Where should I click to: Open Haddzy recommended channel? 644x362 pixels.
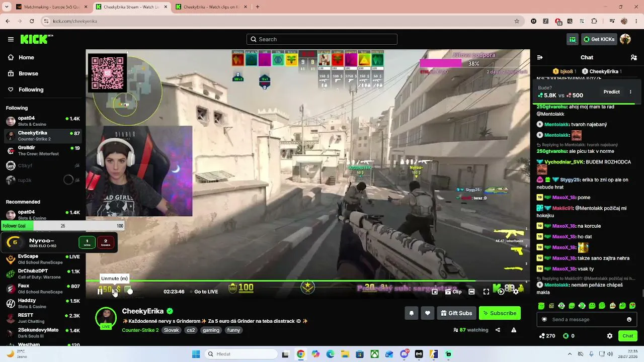pyautogui.click(x=43, y=303)
